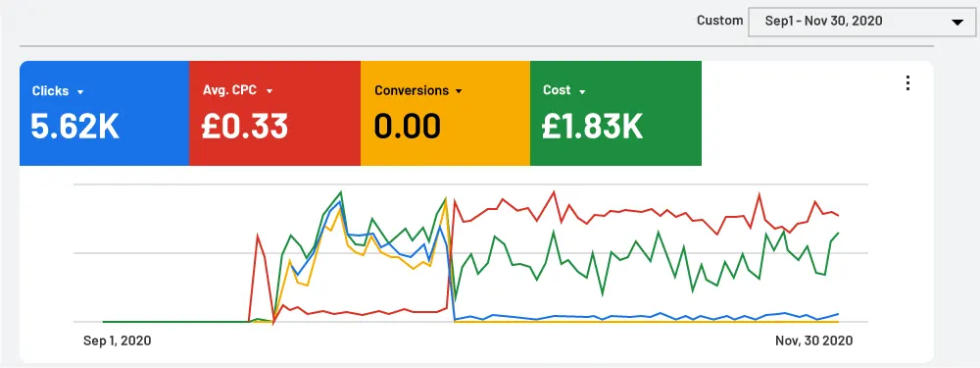Select the yellow Conversions scorecard
This screenshot has height=368, width=980.
tap(445, 113)
